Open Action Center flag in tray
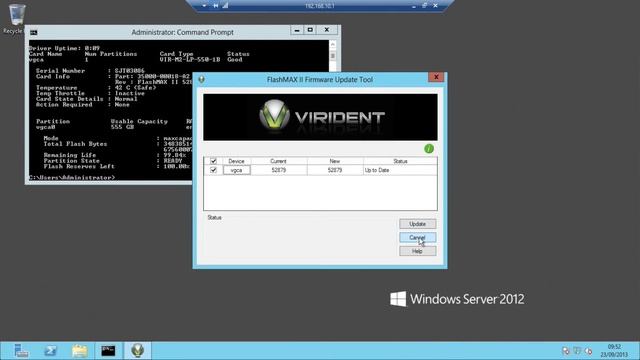Screen dimensions: 640x360 pos(577,351)
